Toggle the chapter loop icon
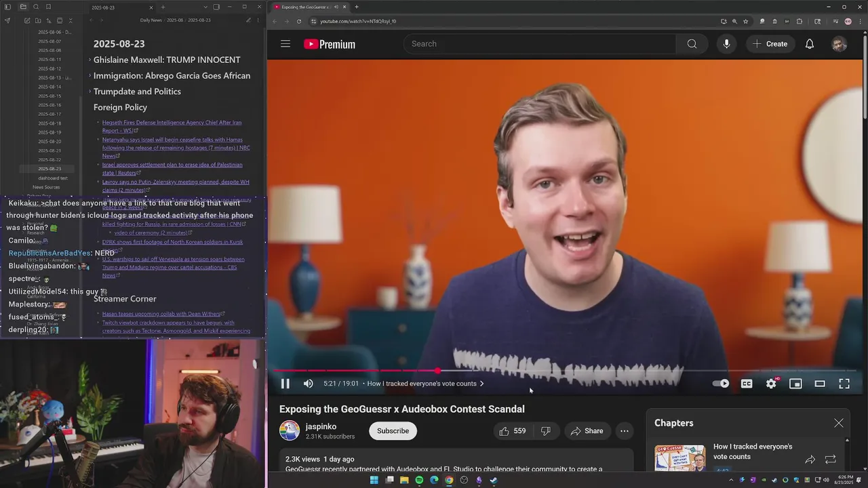 click(831, 460)
